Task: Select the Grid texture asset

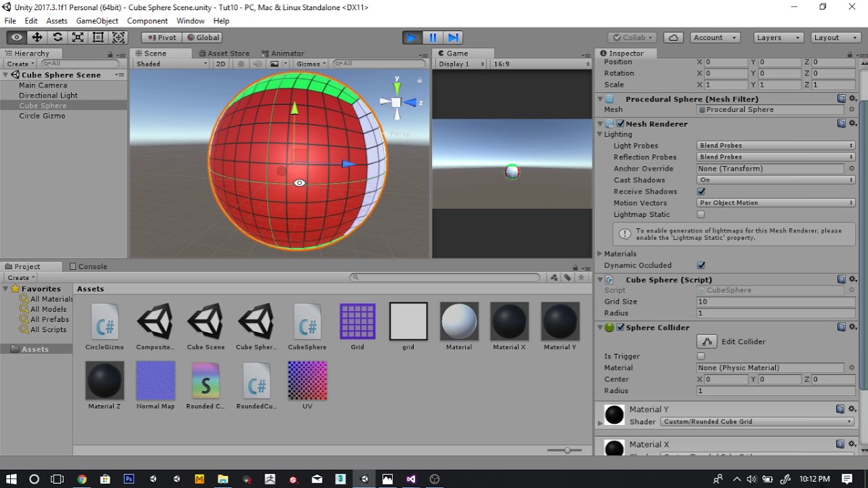Action: click(357, 327)
